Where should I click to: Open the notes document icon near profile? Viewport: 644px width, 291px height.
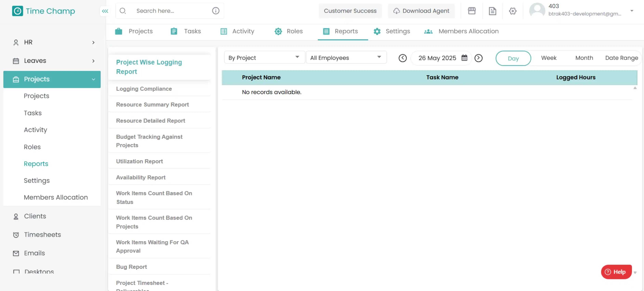[492, 11]
